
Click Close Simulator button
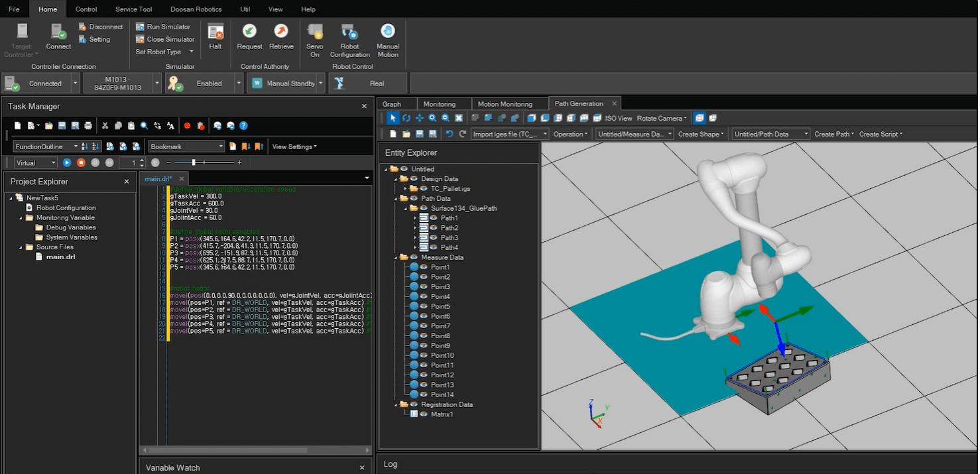[165, 39]
